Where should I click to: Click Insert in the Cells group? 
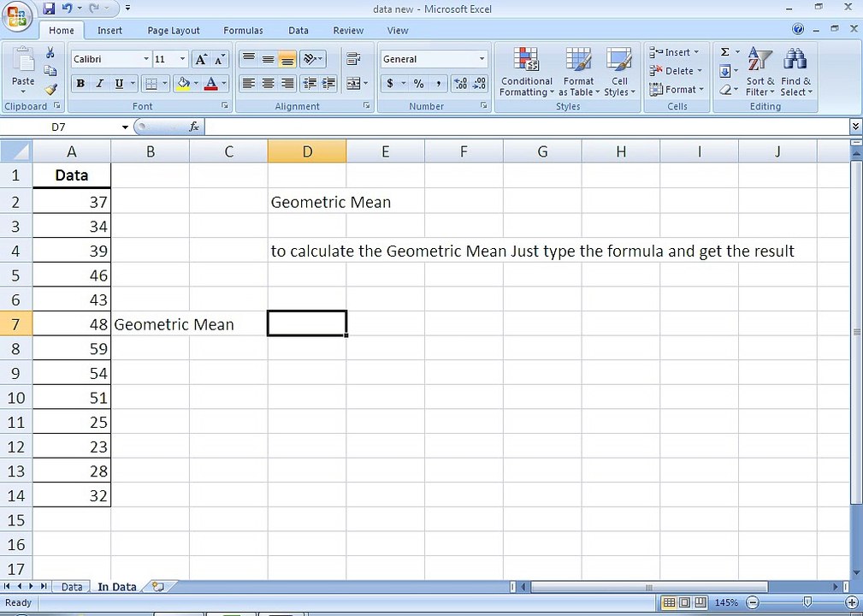[x=676, y=52]
